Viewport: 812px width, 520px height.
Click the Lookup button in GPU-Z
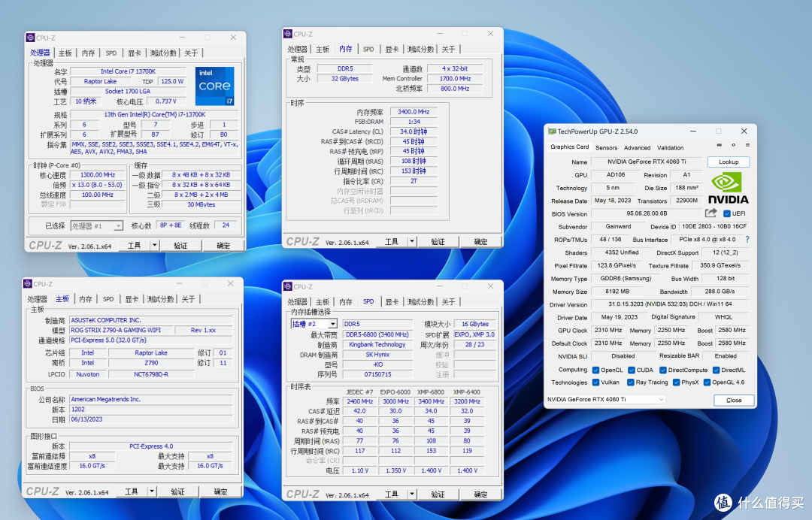(729, 162)
